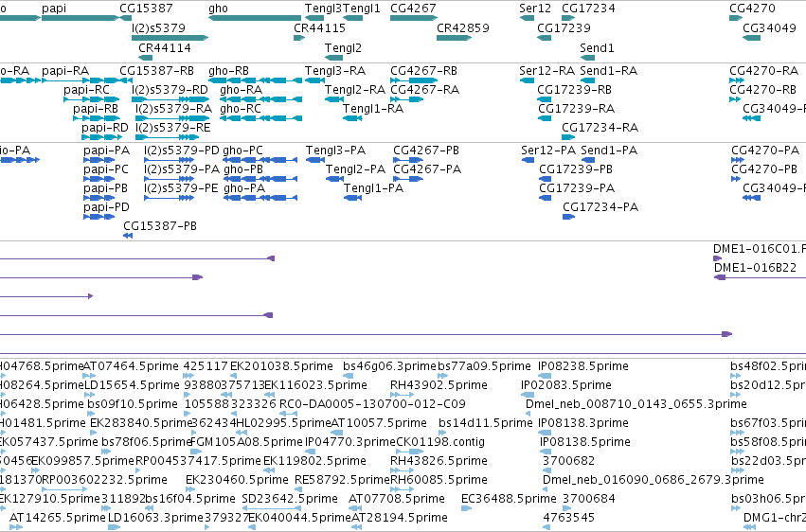This screenshot has width=806, height=532.
Task: Select the gho-RA transcript
Action: pyautogui.click(x=260, y=99)
